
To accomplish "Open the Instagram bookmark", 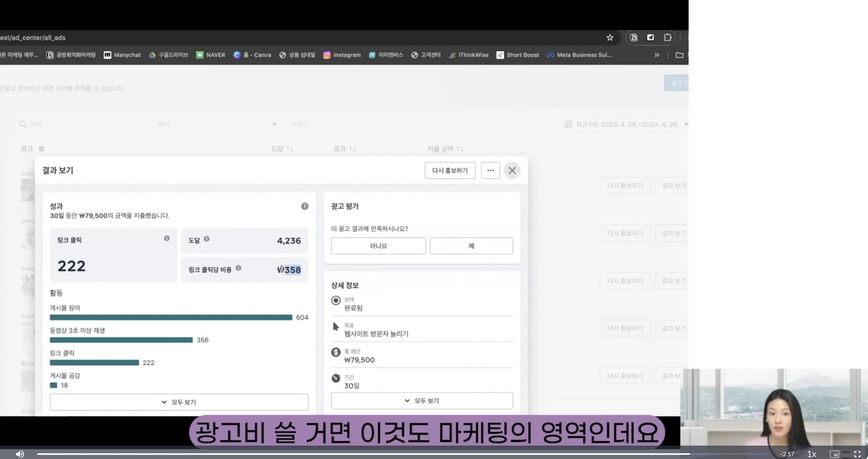I will [x=342, y=55].
